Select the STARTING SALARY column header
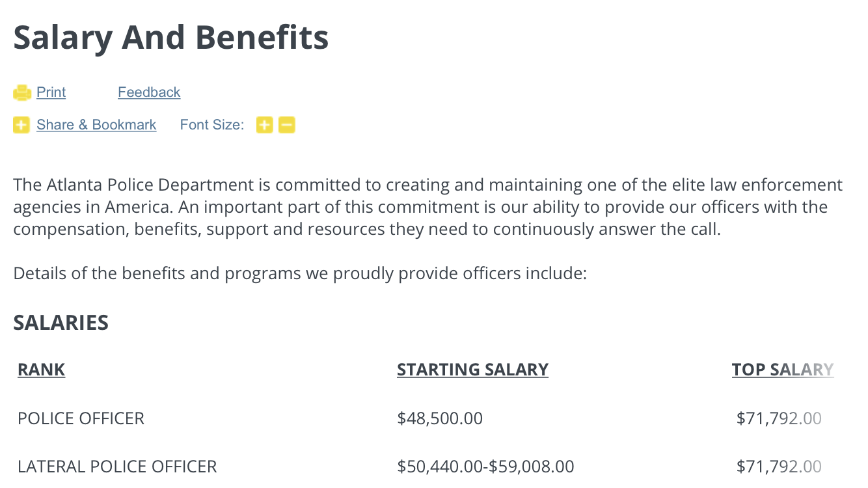 [473, 370]
